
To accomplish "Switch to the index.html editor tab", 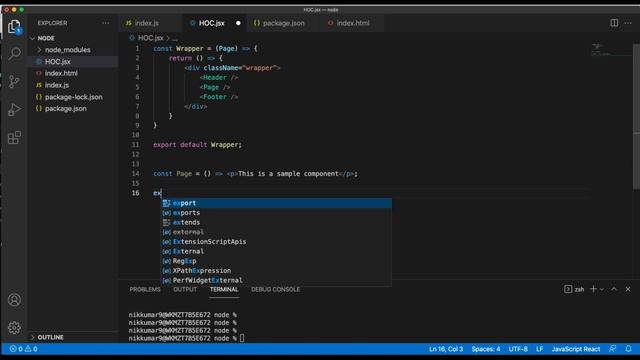I will coord(353,23).
